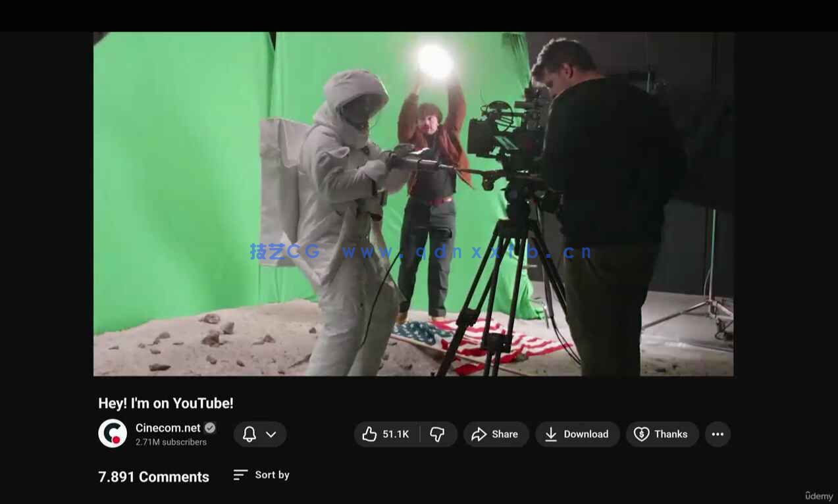Open the three-dot more actions menu
Viewport: 838px width, 504px height.
pos(718,434)
